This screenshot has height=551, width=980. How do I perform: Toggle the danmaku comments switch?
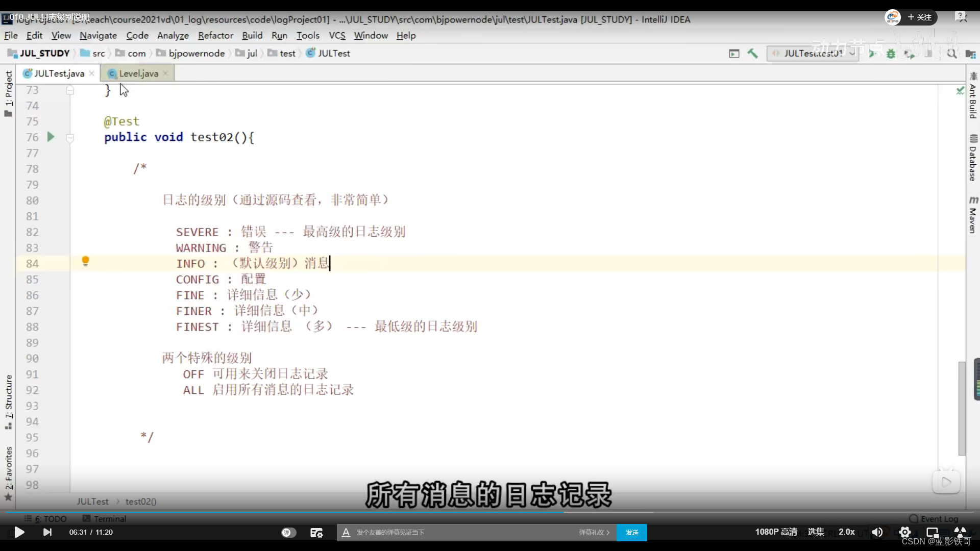coord(288,532)
